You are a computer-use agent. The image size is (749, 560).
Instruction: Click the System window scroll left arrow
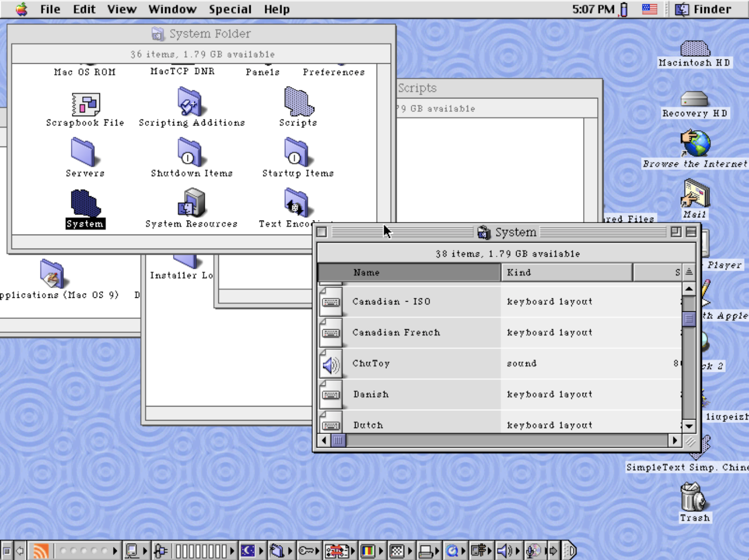click(x=324, y=441)
